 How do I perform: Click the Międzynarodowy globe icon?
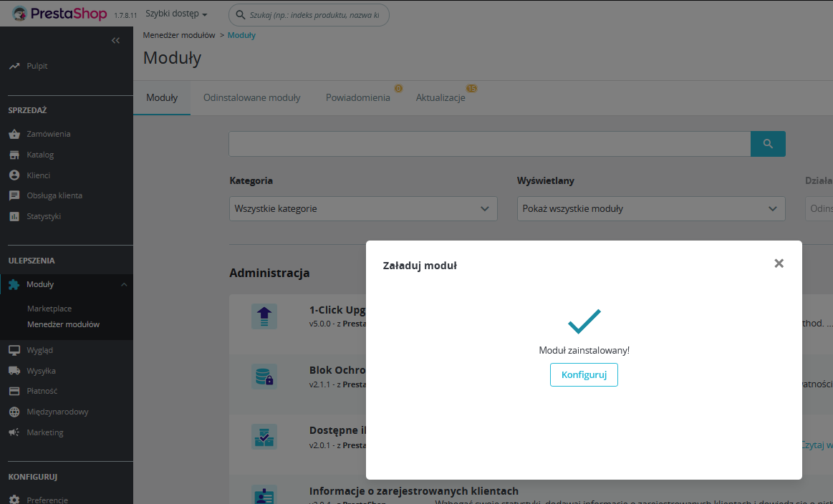14,412
